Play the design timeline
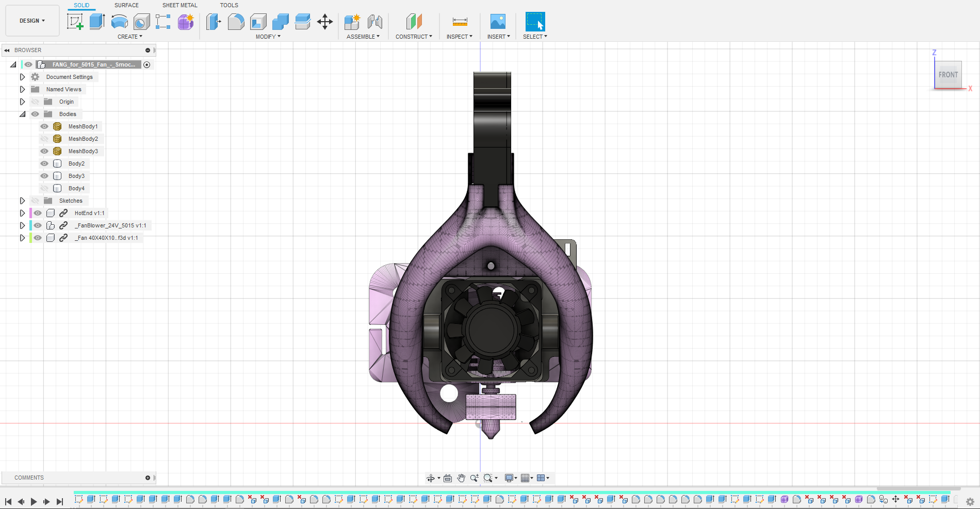The width and height of the screenshot is (980, 509). click(x=34, y=501)
